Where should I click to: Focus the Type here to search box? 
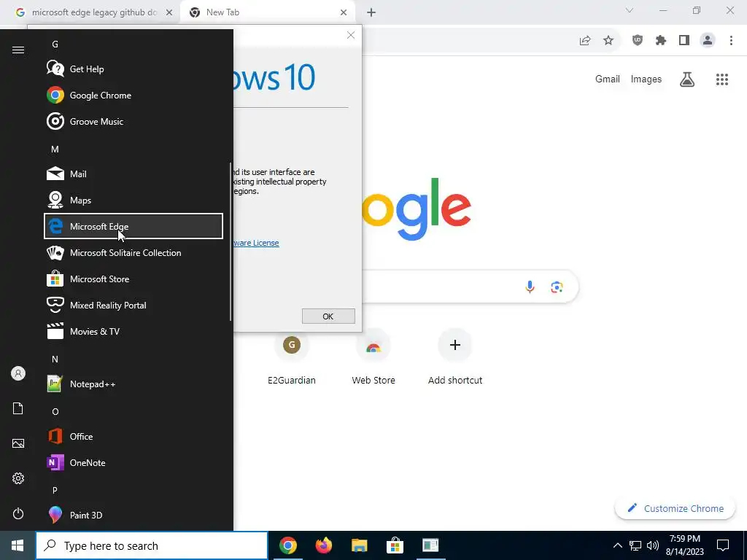click(x=152, y=545)
